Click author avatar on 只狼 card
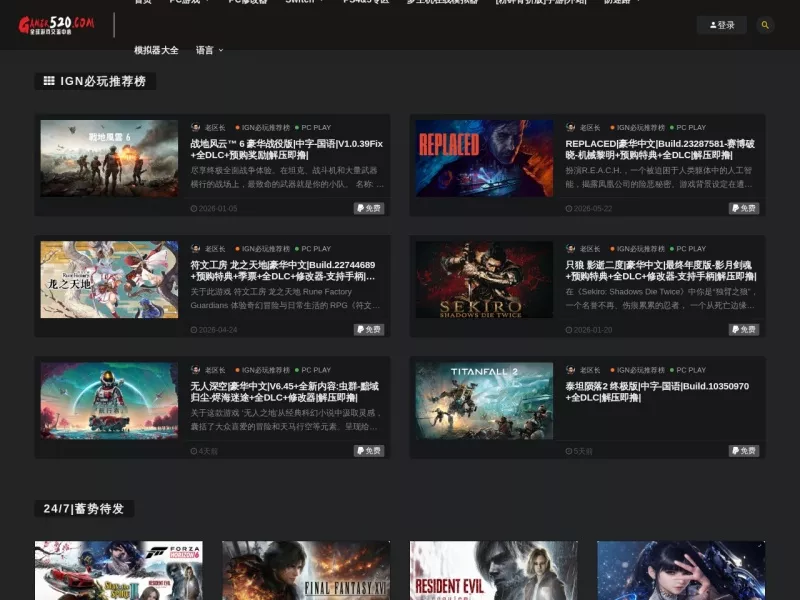Screen dimensions: 800x600 pos(570,248)
